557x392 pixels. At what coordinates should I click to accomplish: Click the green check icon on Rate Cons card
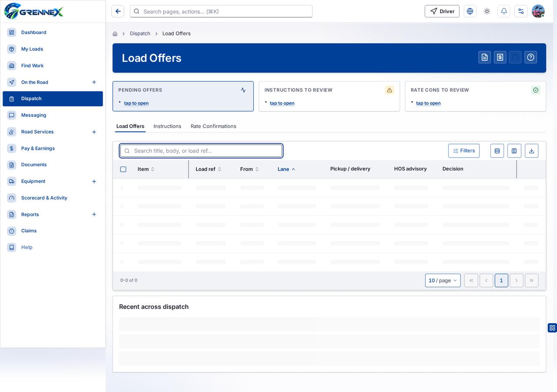[x=536, y=90]
